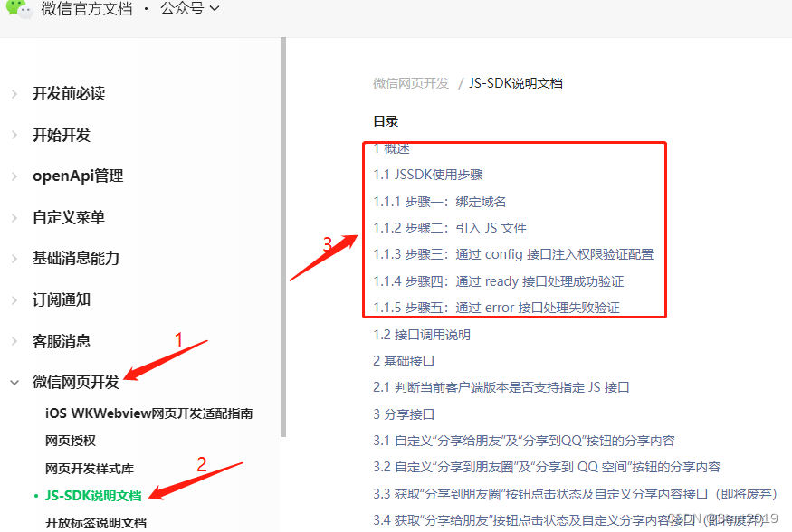Click the 目录 heading
Viewport: 792px width, 532px height.
pos(386,121)
